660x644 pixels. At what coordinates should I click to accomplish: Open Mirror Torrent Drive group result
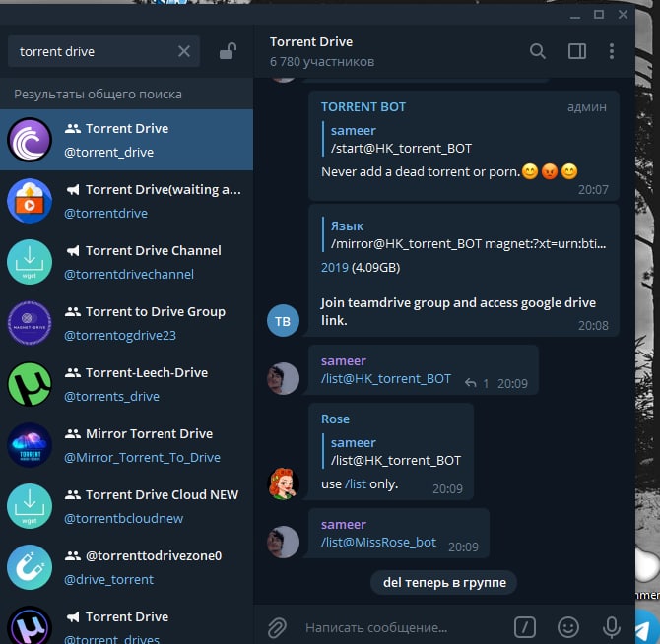coord(126,445)
